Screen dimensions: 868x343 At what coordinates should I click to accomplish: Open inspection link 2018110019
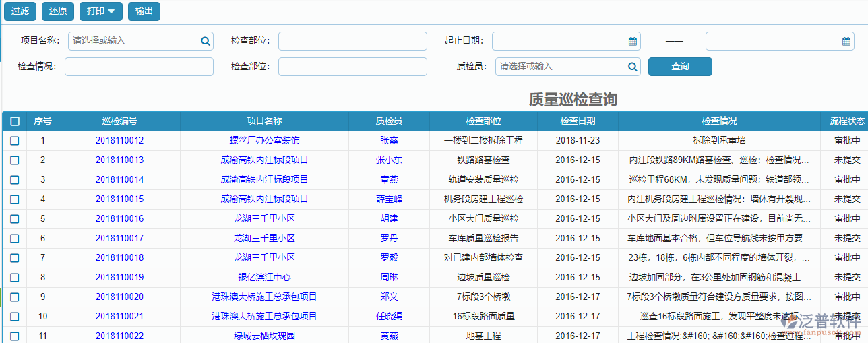[119, 278]
